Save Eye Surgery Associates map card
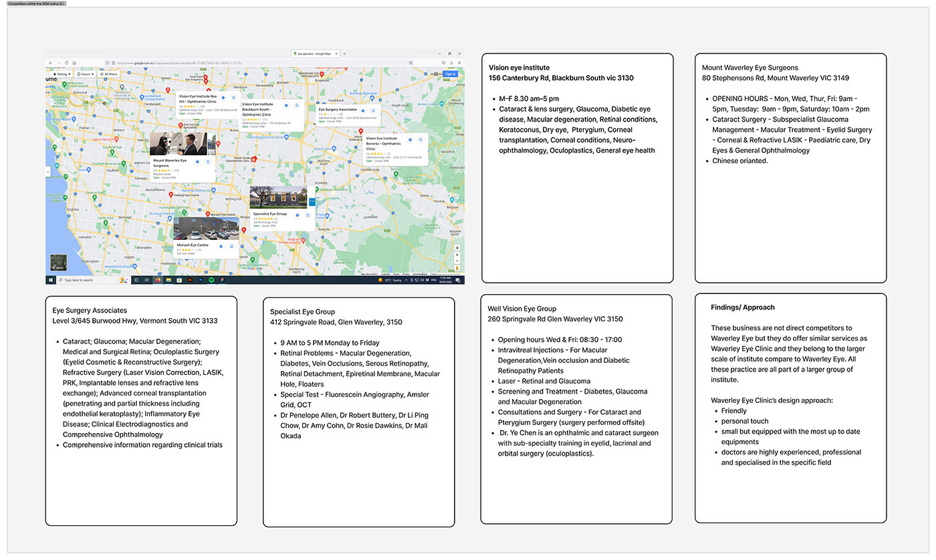 [x=373, y=111]
